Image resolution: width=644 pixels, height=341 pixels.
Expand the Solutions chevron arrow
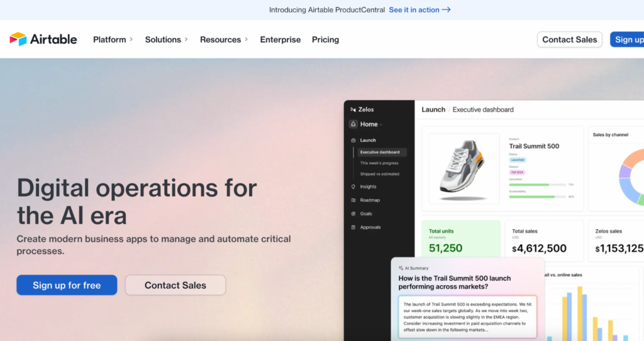(x=186, y=40)
